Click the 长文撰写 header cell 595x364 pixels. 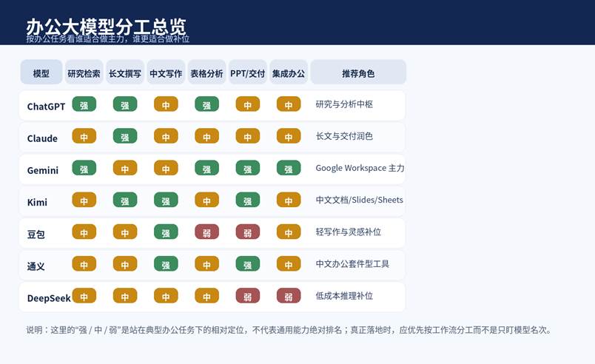click(125, 73)
